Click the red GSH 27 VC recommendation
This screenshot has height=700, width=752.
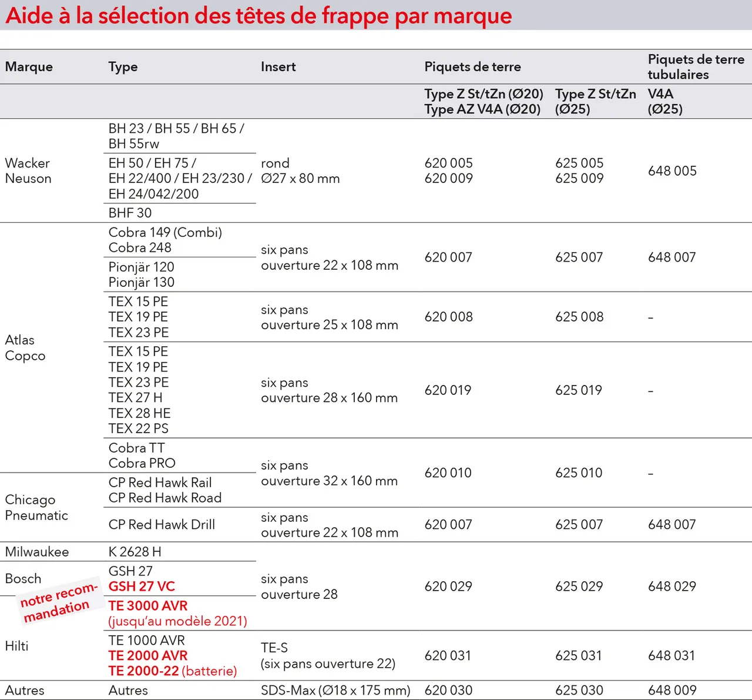point(142,587)
